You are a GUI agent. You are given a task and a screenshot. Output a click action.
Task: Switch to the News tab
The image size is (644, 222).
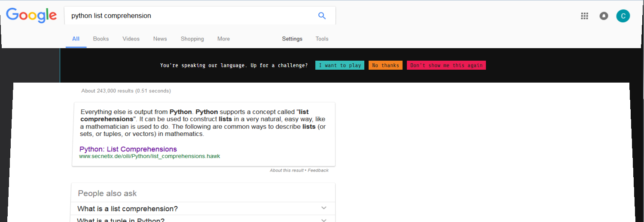160,39
